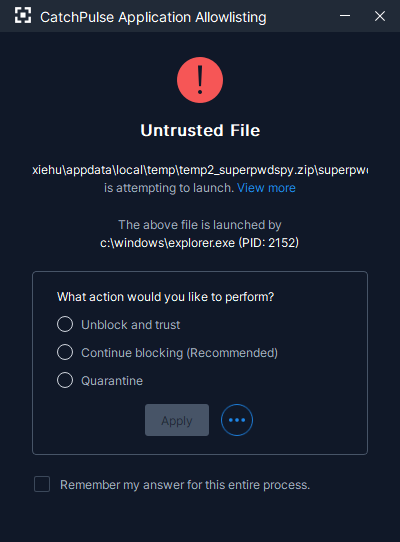Click the CatchPulse Application Allowlisting title text

(x=153, y=17)
